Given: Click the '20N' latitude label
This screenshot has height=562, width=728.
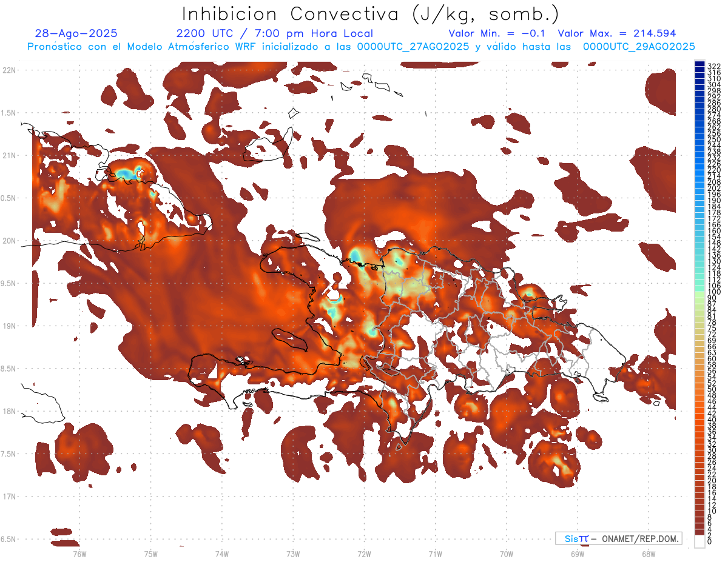Looking at the screenshot, I should click(x=9, y=241).
